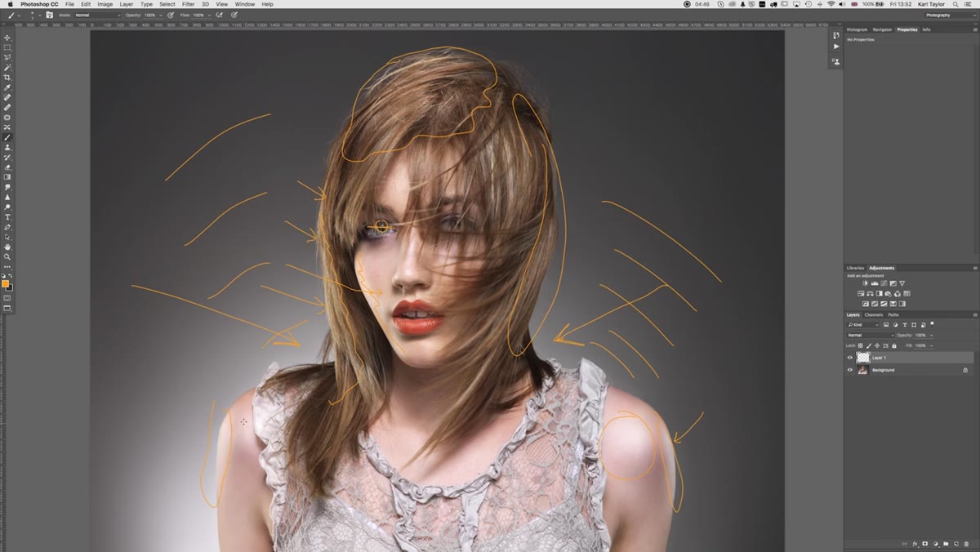This screenshot has height=552, width=980.
Task: Open the Actions panel play icon
Action: [836, 47]
